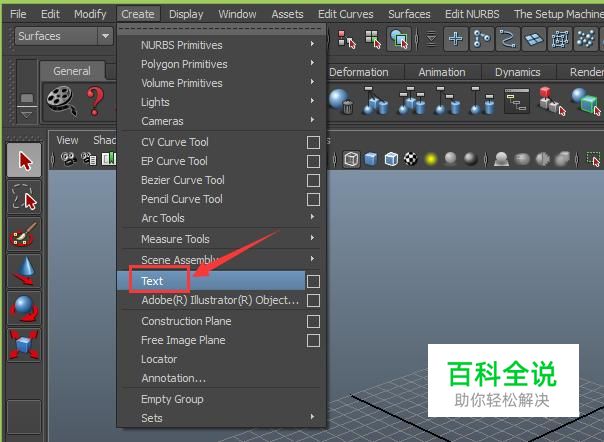Expand NURBS Primitives submenu

coord(222,45)
